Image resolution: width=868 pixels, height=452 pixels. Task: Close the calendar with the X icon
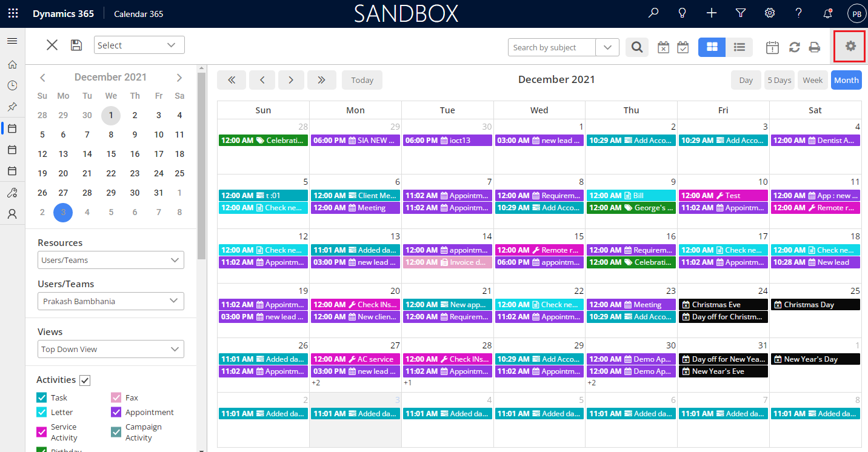pyautogui.click(x=52, y=45)
